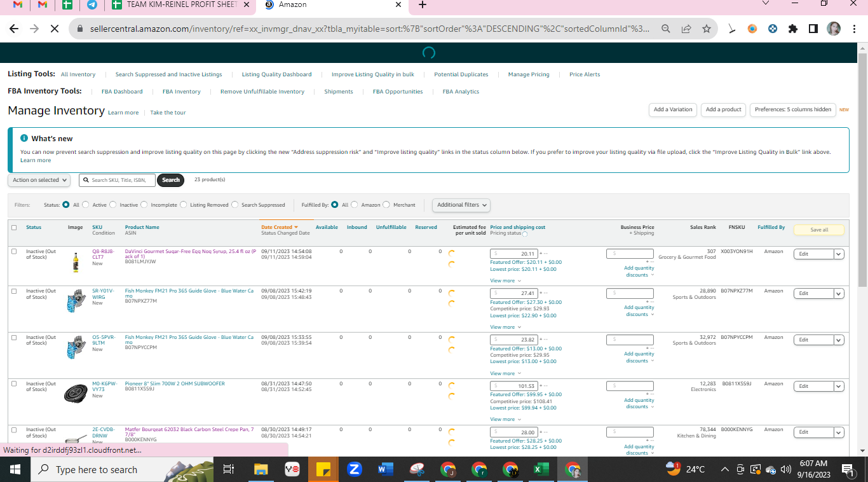868x482 pixels.
Task: Open FBA Analytics tool
Action: [x=461, y=92]
